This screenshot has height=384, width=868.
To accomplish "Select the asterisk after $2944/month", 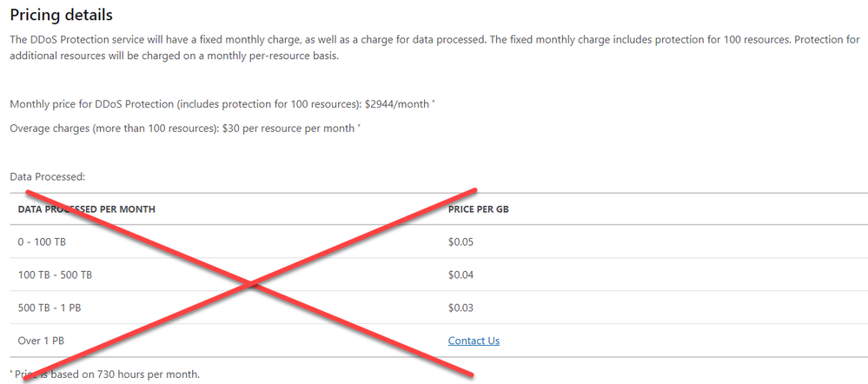I will click(x=433, y=102).
